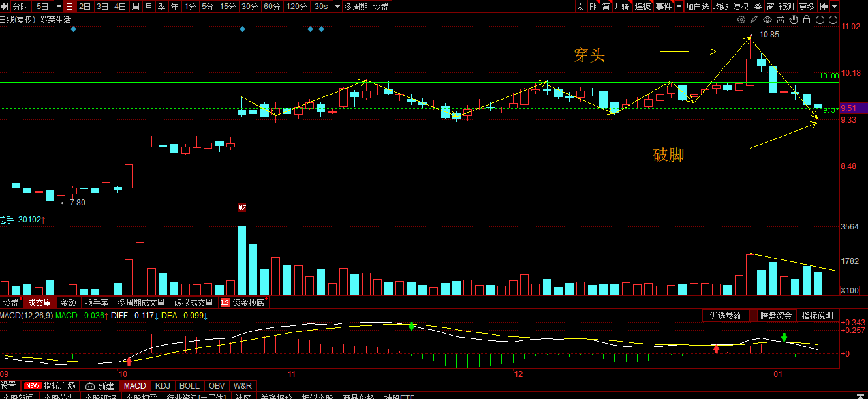Click the 优选参数 button
The image size is (868, 399).
pos(725,316)
